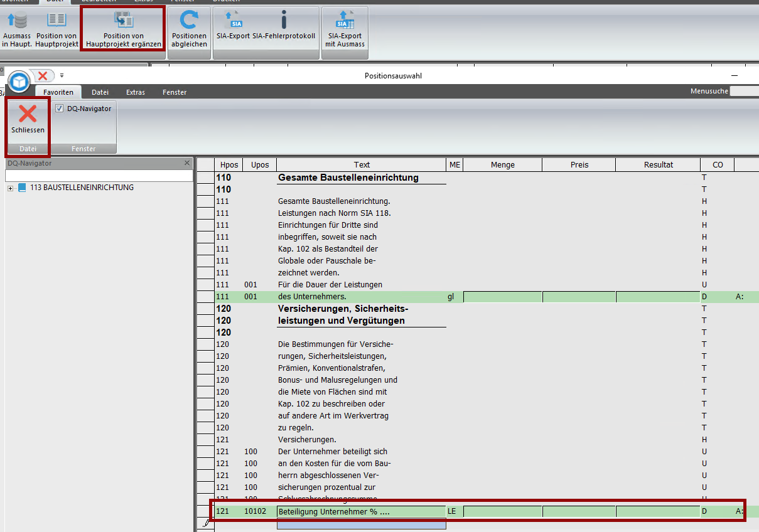Select 113 BAUSTELLENEINRICHTUNG in the navigator tree

[x=82, y=188]
